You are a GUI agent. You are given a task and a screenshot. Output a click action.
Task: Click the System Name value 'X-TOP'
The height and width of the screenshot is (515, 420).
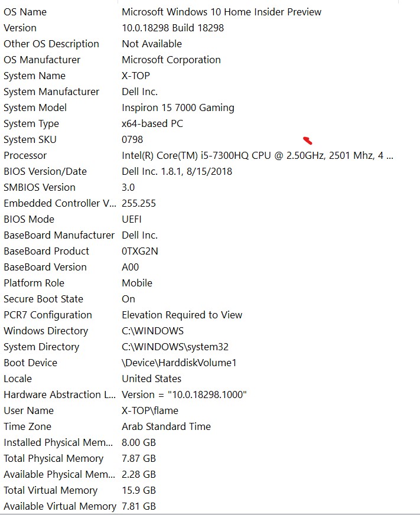(136, 76)
